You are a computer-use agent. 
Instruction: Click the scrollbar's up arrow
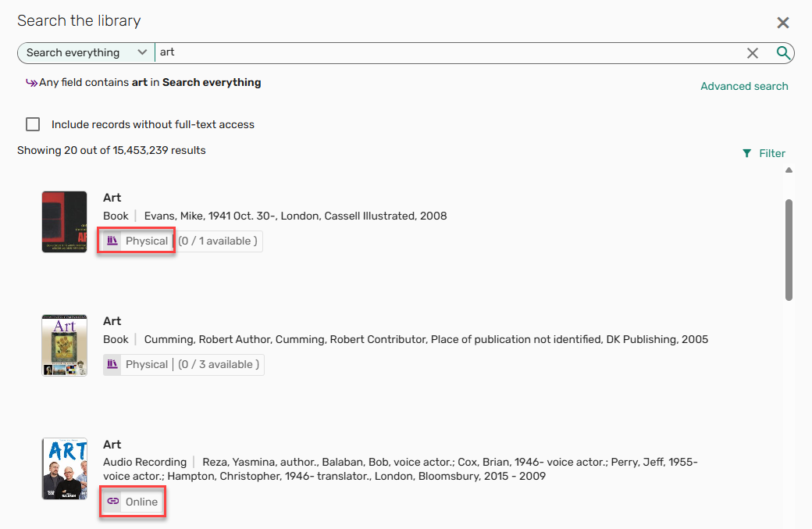(789, 170)
